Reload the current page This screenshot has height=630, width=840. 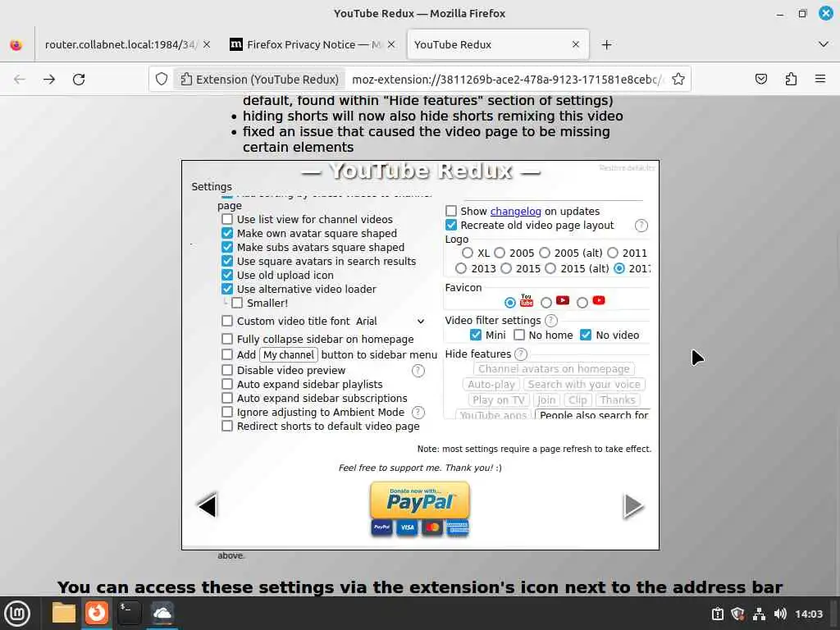click(x=79, y=80)
